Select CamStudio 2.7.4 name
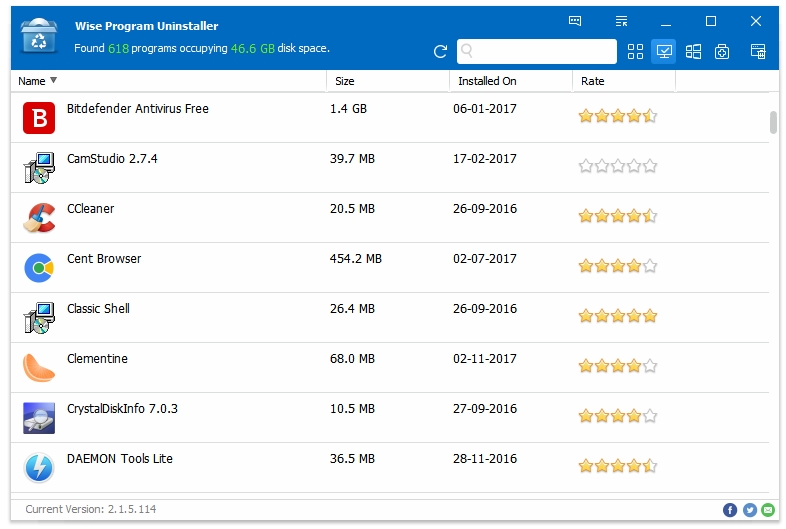Screen dimensions: 786x529 [x=112, y=159]
